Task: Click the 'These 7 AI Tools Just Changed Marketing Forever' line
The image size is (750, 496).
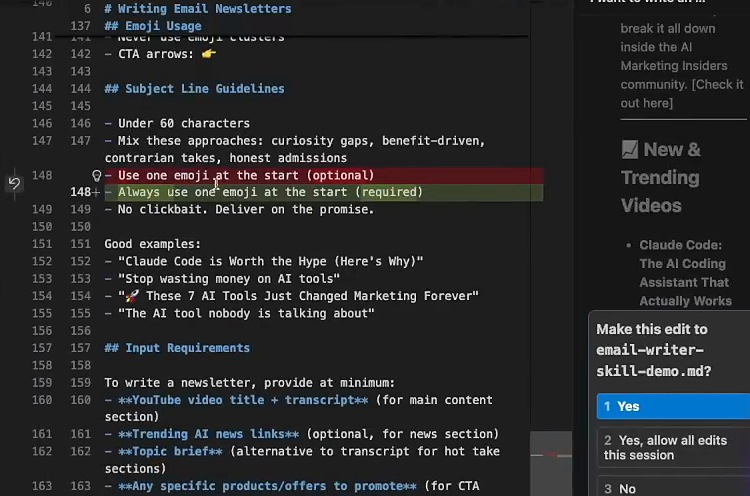Action: tap(292, 296)
